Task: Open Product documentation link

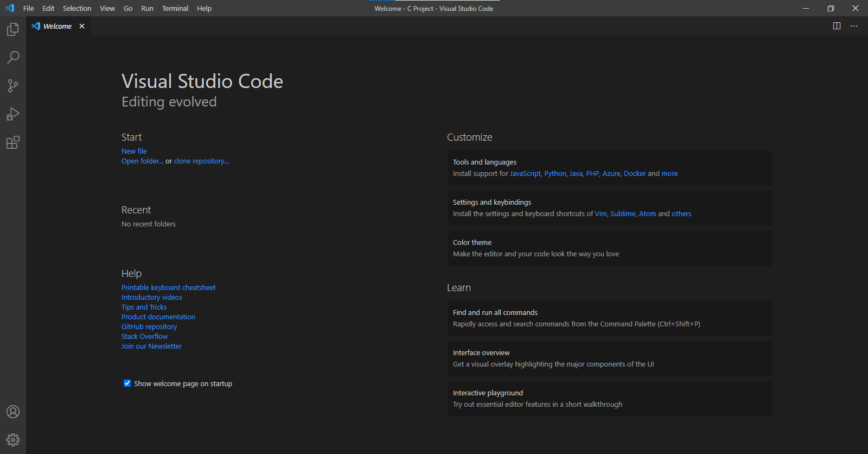Action: [x=158, y=317]
